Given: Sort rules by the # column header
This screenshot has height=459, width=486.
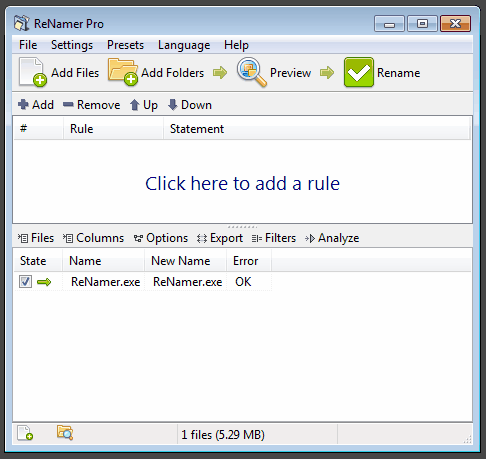Looking at the screenshot, I should pyautogui.click(x=38, y=129).
